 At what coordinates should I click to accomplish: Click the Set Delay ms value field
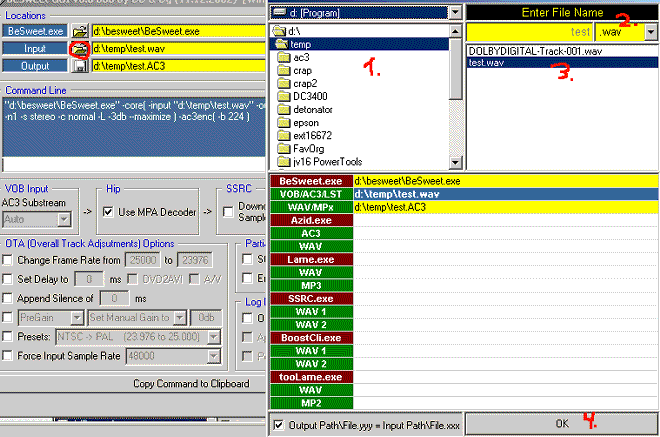pyautogui.click(x=89, y=279)
